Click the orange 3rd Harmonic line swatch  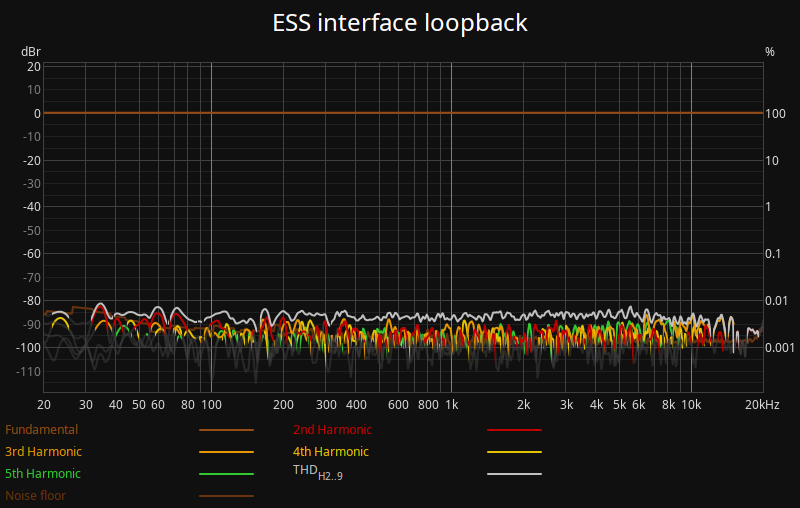point(227,452)
